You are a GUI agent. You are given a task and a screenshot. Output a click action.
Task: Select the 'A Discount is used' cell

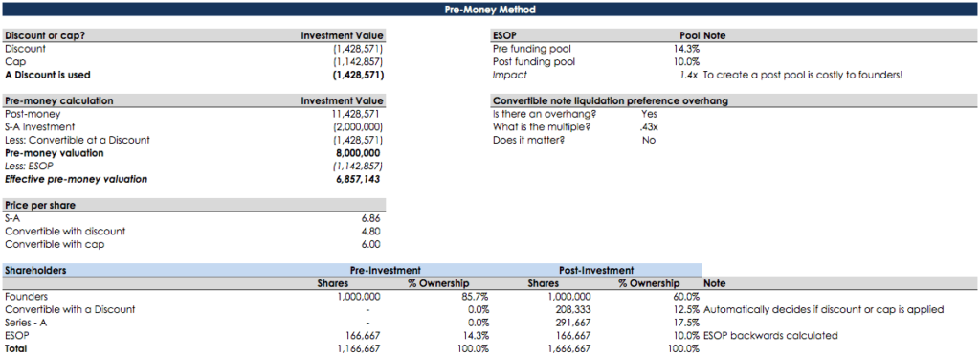tap(48, 75)
